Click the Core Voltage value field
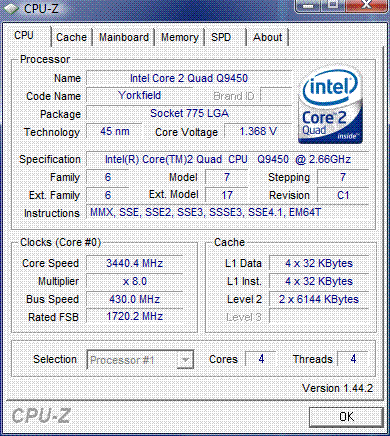This screenshot has height=436, width=390. click(258, 131)
